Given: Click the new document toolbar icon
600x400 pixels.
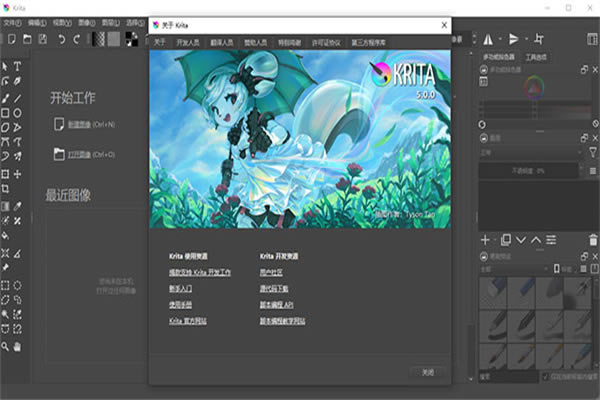Looking at the screenshot, I should [x=12, y=39].
